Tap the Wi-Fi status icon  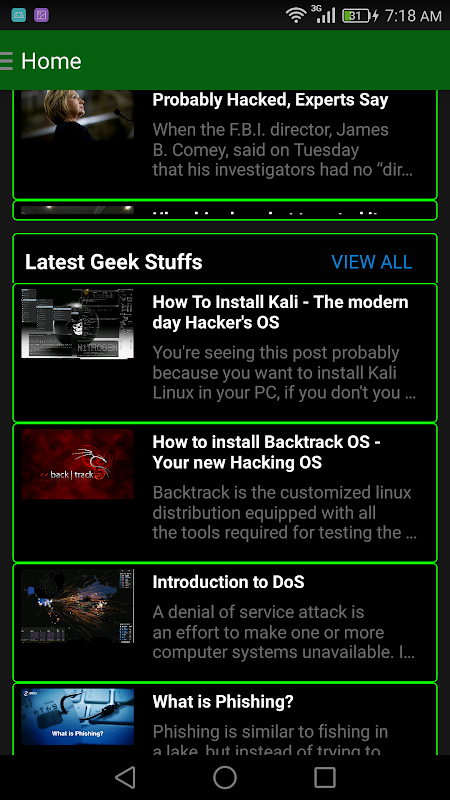click(296, 15)
